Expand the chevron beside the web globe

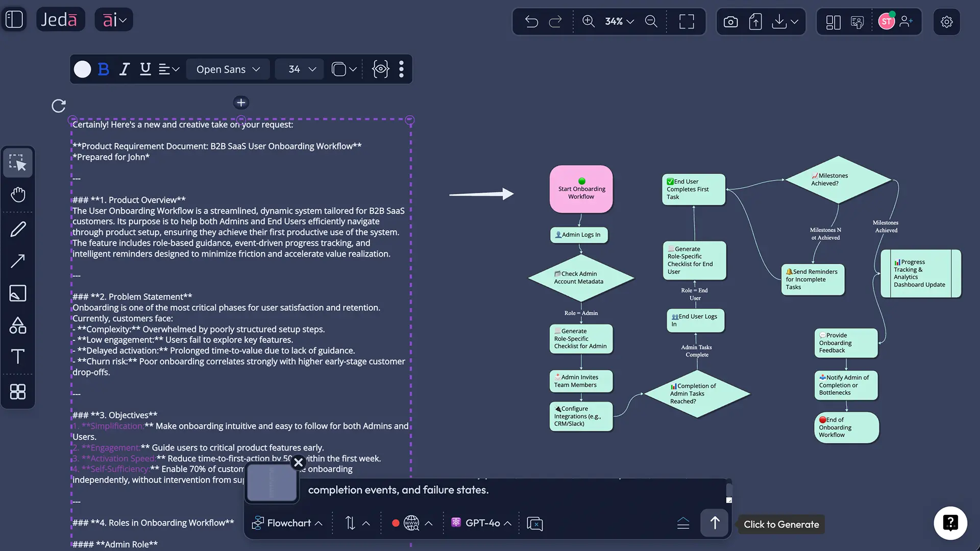coord(429,523)
